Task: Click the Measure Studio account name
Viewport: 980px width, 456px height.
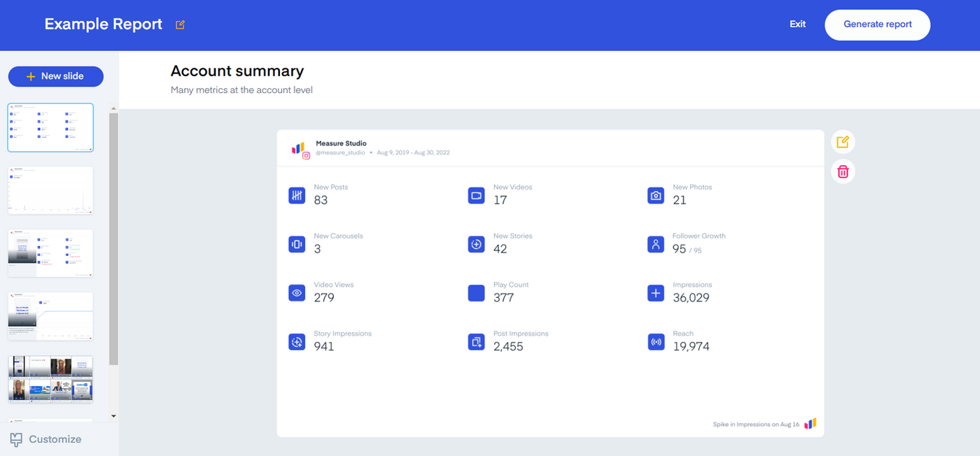Action: 341,143
